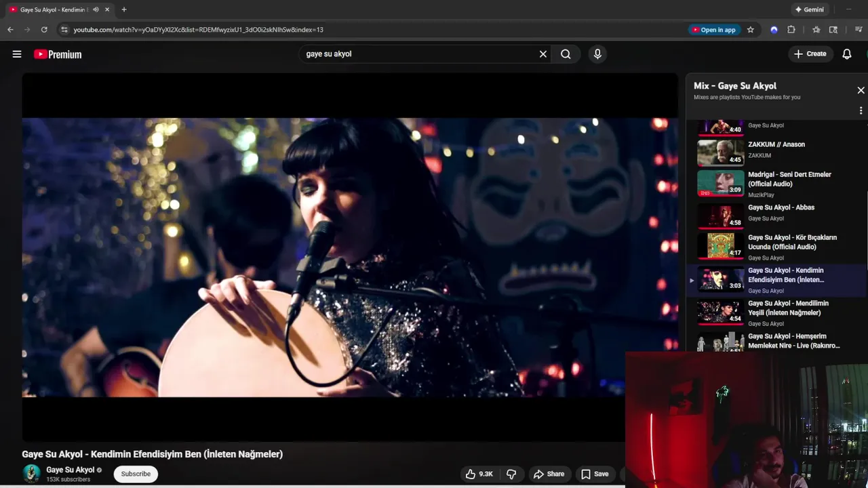Open the blue circular extension icon
The width and height of the screenshot is (868, 488).
click(774, 30)
